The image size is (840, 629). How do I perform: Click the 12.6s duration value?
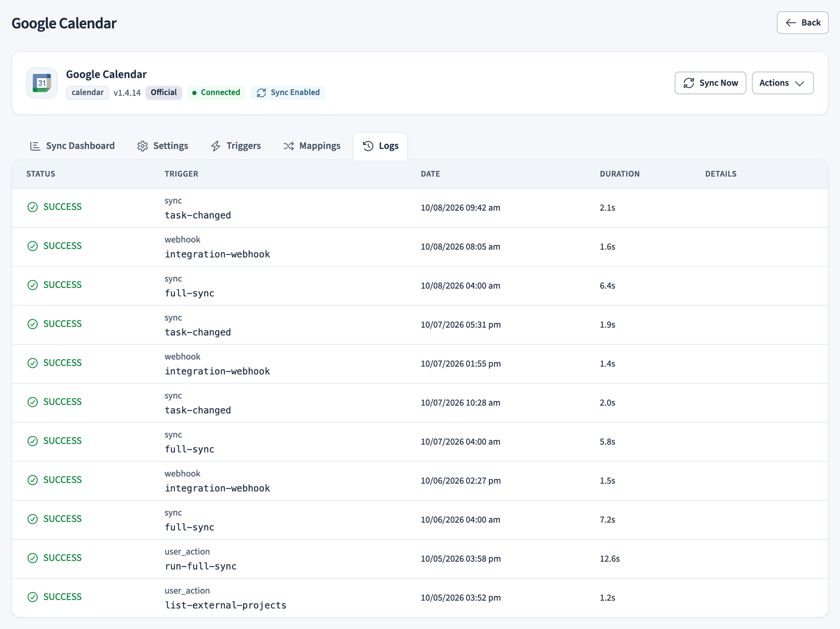[x=610, y=559]
